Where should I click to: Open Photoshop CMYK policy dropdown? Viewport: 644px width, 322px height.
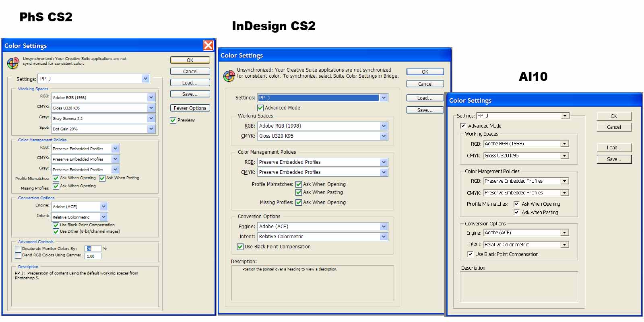pyautogui.click(x=85, y=159)
